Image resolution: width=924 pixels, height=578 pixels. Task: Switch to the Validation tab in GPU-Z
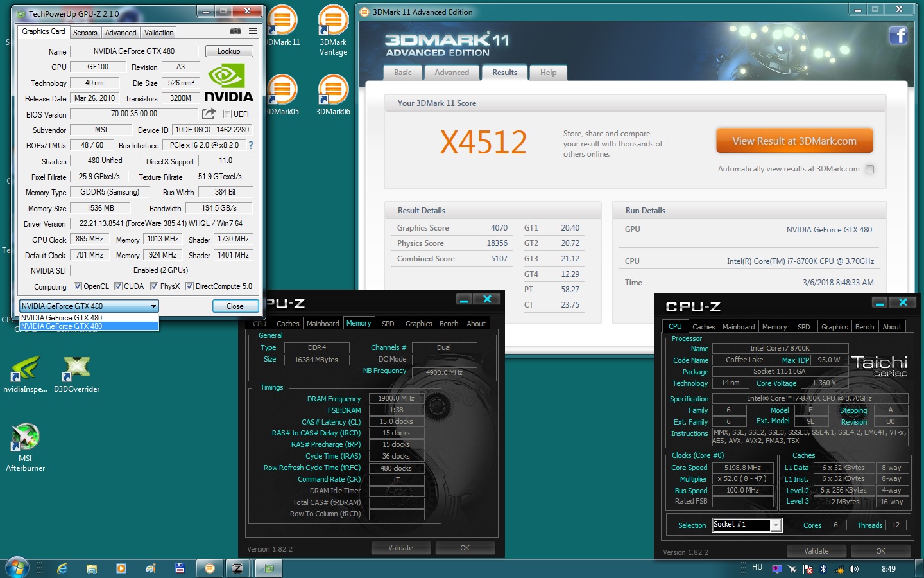point(158,33)
